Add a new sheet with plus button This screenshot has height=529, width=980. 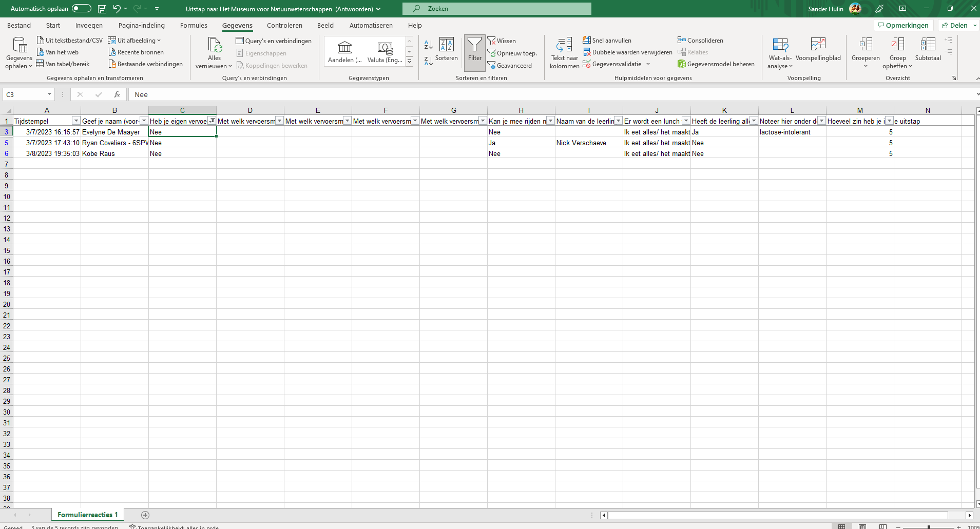click(x=145, y=515)
